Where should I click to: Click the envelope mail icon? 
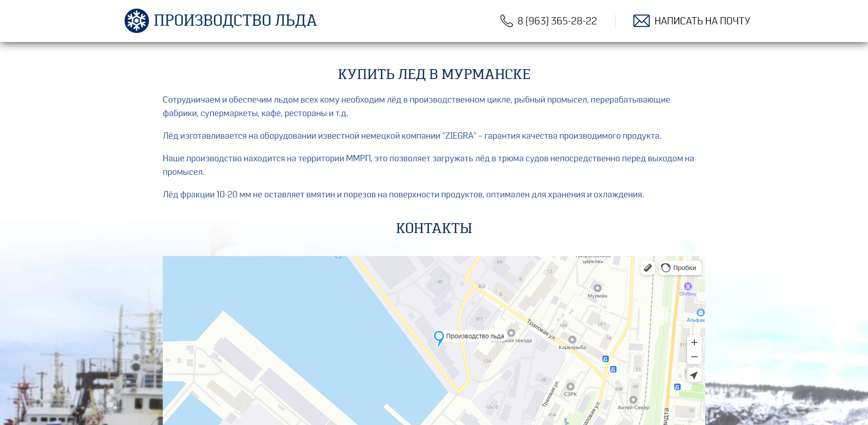coord(641,21)
